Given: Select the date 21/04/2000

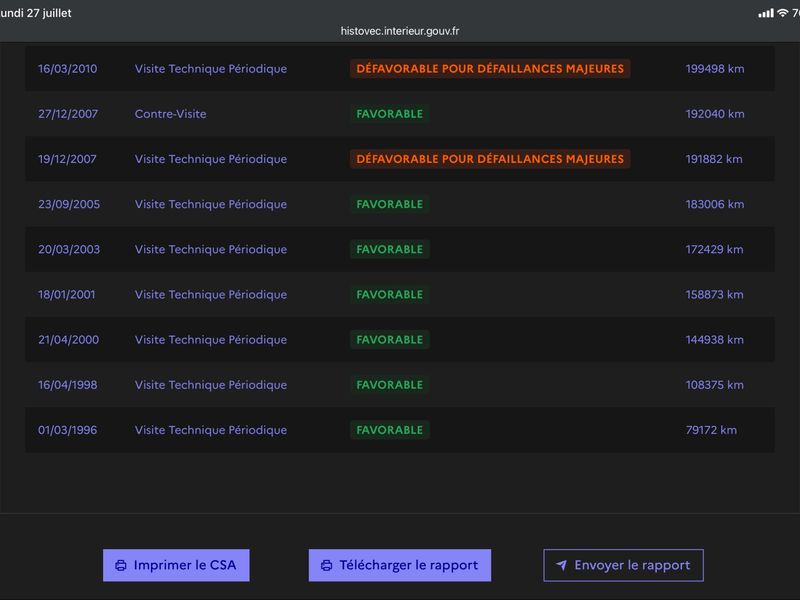Looking at the screenshot, I should (x=68, y=339).
